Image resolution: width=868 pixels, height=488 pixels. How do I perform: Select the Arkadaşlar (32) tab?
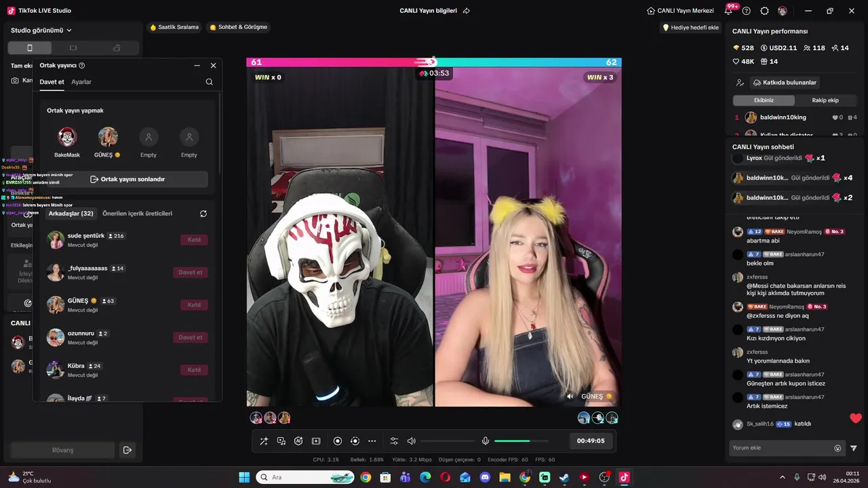coord(71,213)
